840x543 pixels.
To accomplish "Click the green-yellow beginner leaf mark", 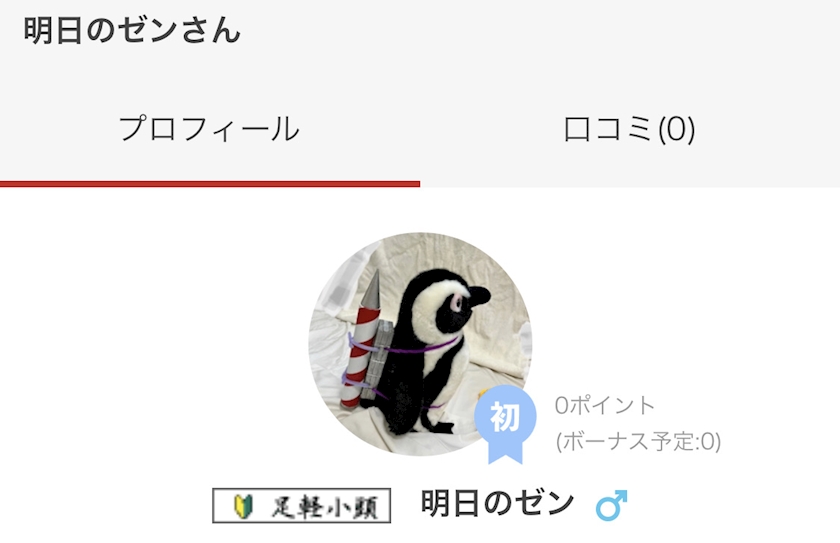I will click(x=243, y=506).
